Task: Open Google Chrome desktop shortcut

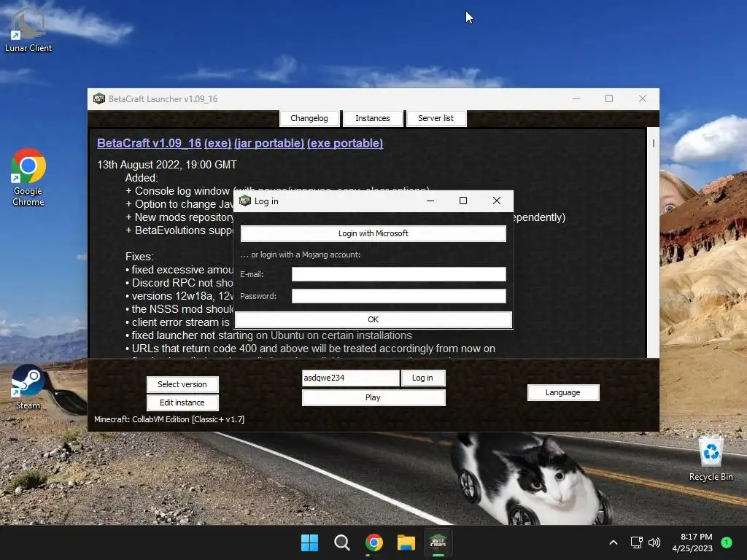Action: pyautogui.click(x=28, y=177)
